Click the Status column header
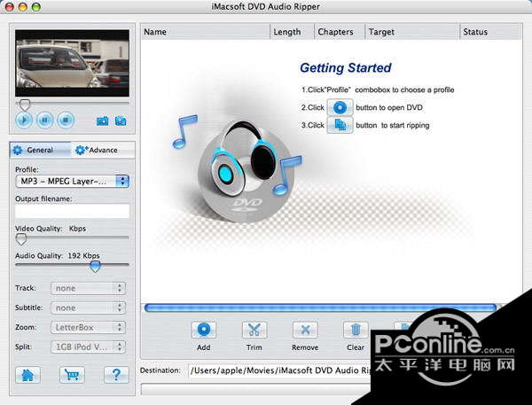The width and height of the screenshot is (532, 405). [x=490, y=32]
